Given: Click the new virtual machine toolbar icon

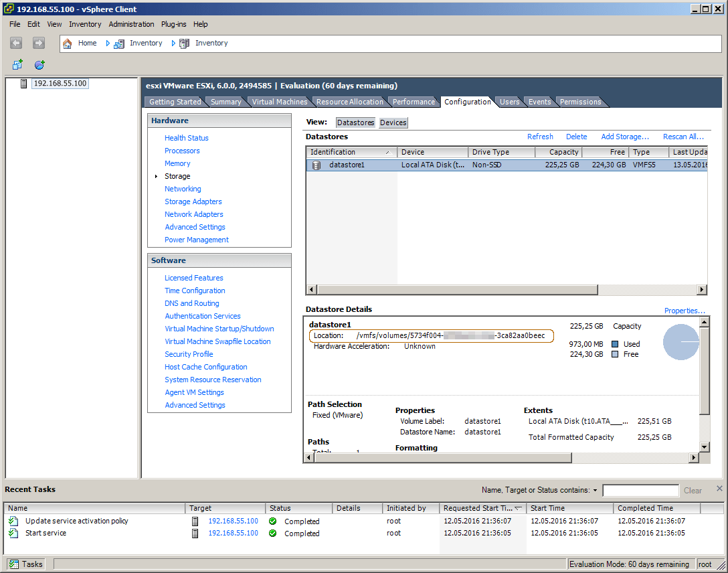Looking at the screenshot, I should pos(17,65).
